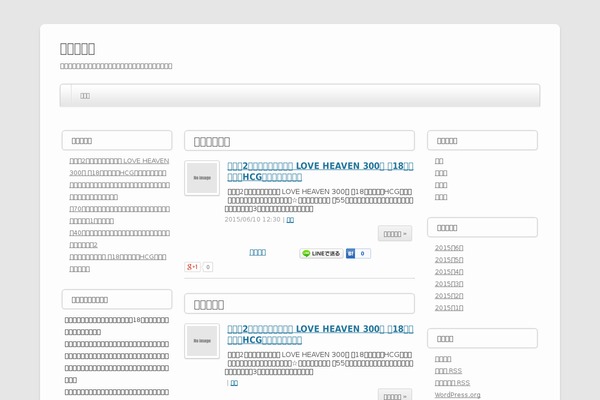Screen dimensions: 600x400
Task: Click the Hatena bookmark count showing 0
Action: [x=362, y=253]
